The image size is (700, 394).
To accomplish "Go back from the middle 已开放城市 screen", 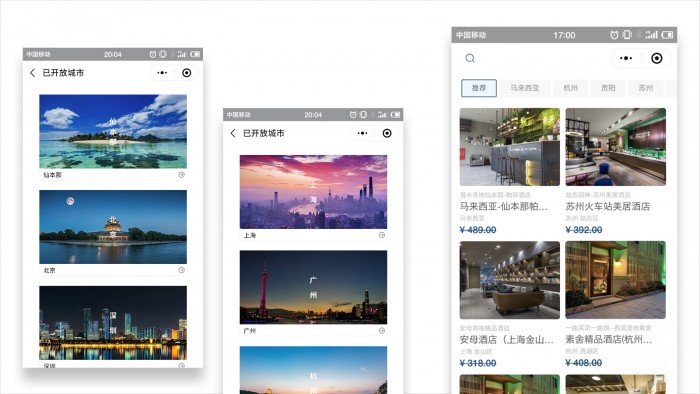I will (x=233, y=133).
